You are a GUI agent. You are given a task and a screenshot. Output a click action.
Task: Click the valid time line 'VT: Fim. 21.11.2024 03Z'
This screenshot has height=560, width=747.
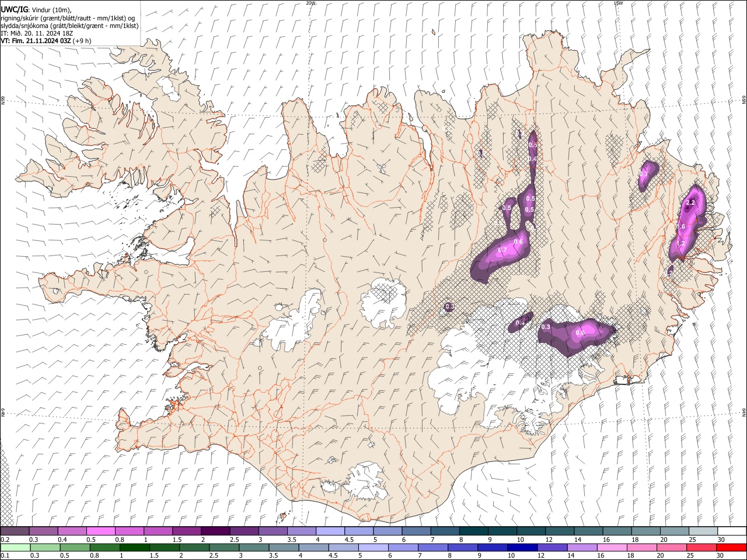click(37, 41)
